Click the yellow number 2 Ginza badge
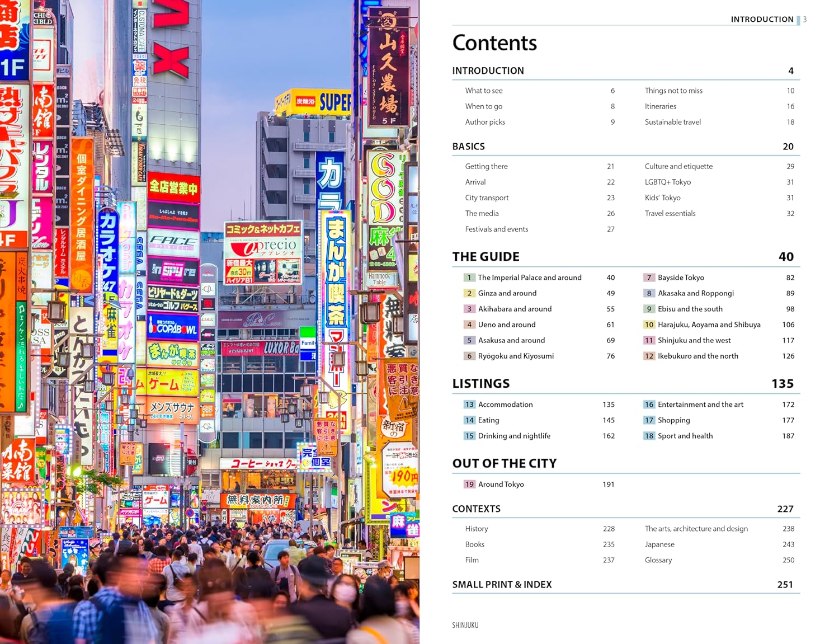 [469, 293]
